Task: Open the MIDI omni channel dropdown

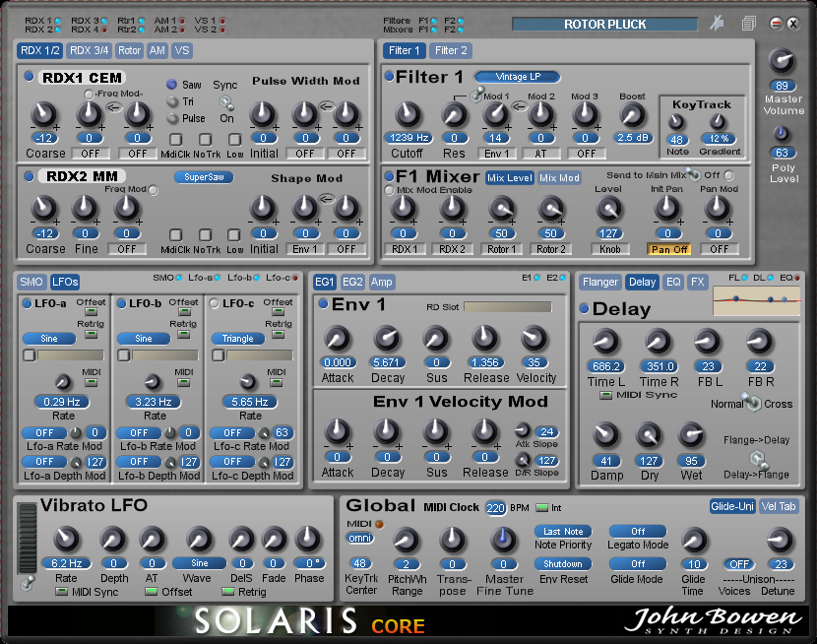Action: click(x=360, y=539)
